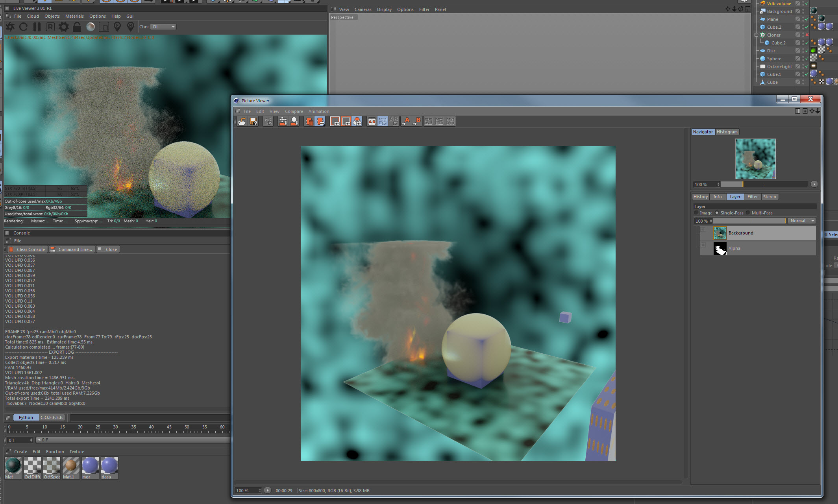Open the Chn DL channel dropdown

pyautogui.click(x=164, y=27)
